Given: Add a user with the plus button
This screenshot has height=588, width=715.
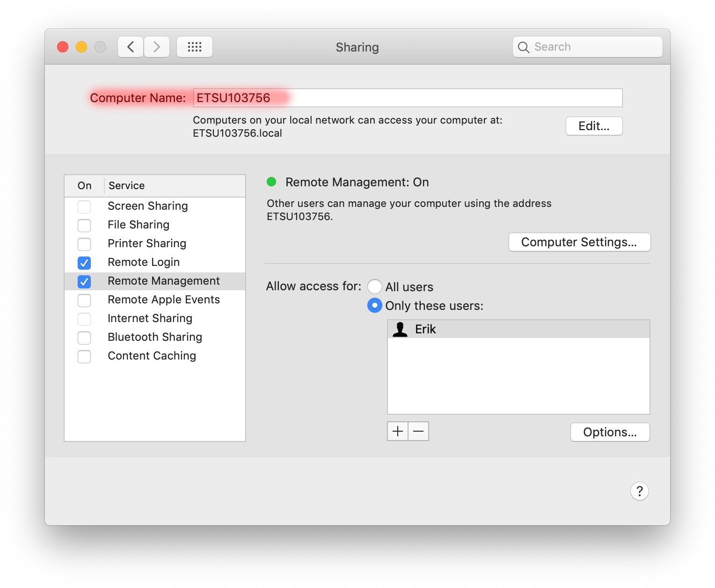Looking at the screenshot, I should (x=398, y=431).
